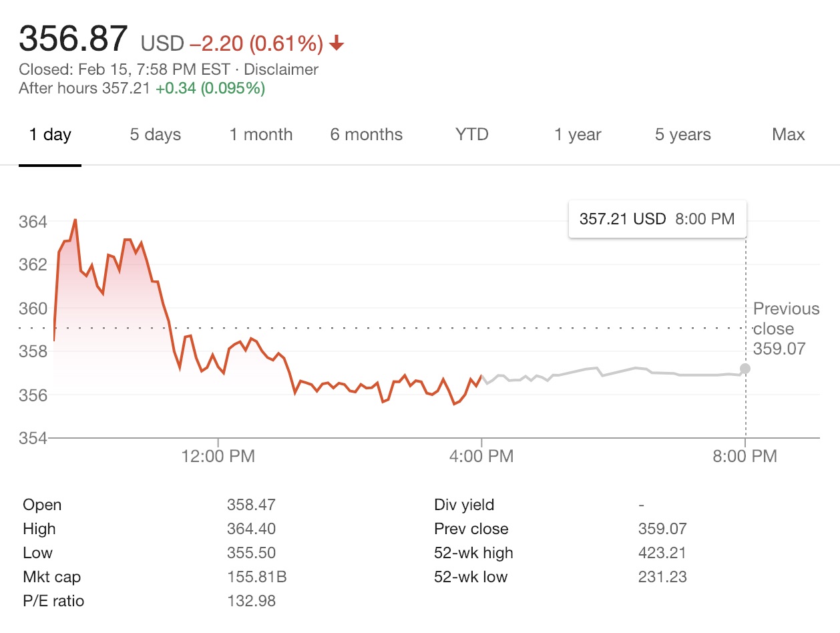The width and height of the screenshot is (840, 633).
Task: Click the gray after-hours endpoint dot
Action: (x=745, y=369)
